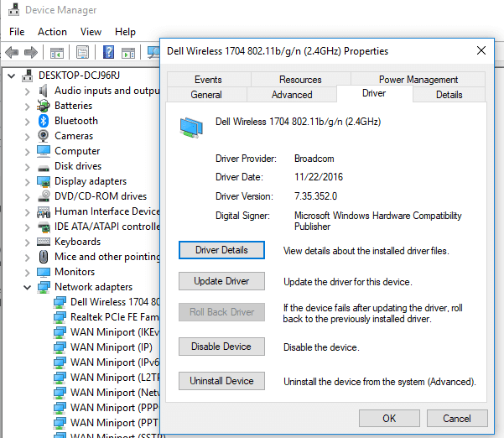Click the Keyboards category icon

43,242
